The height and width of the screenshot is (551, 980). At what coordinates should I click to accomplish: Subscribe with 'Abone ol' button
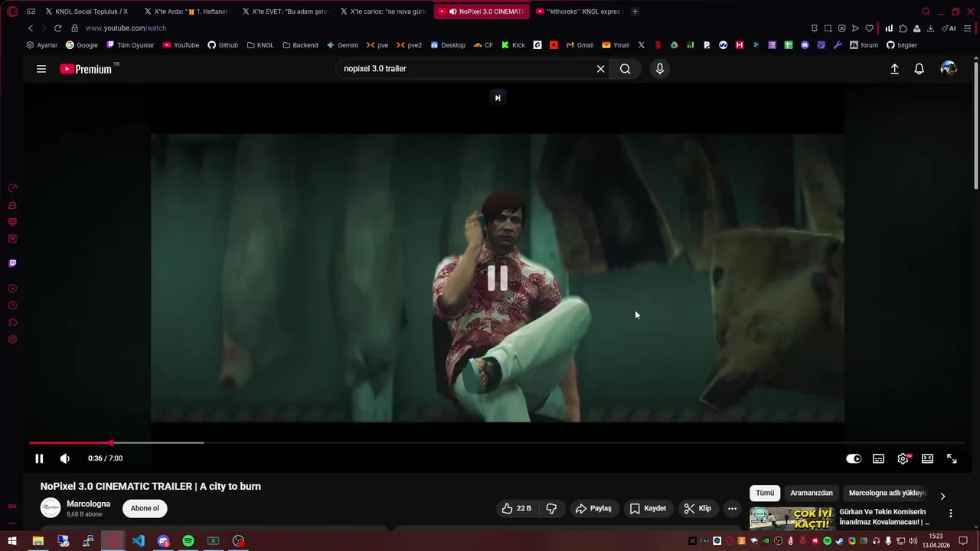click(x=145, y=508)
